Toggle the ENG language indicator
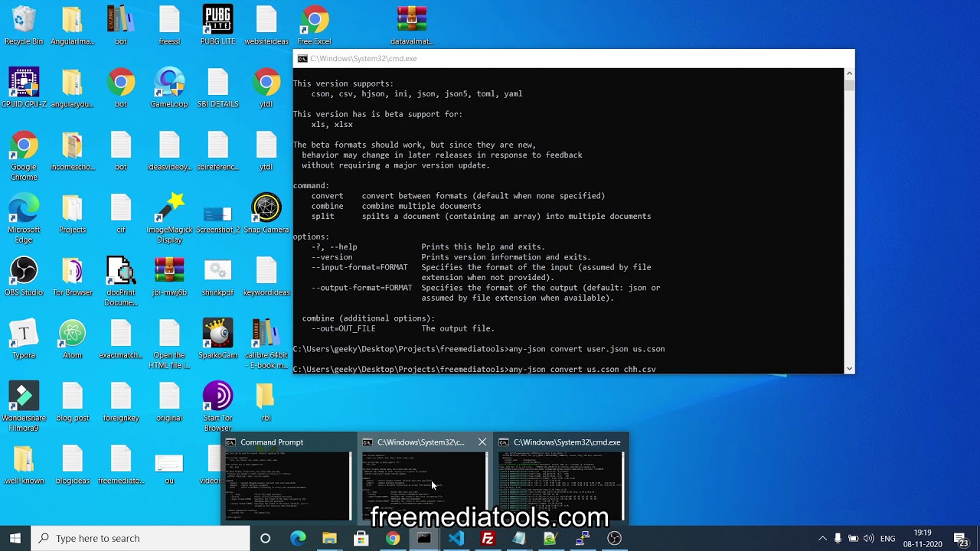This screenshot has height=551, width=980. click(887, 538)
